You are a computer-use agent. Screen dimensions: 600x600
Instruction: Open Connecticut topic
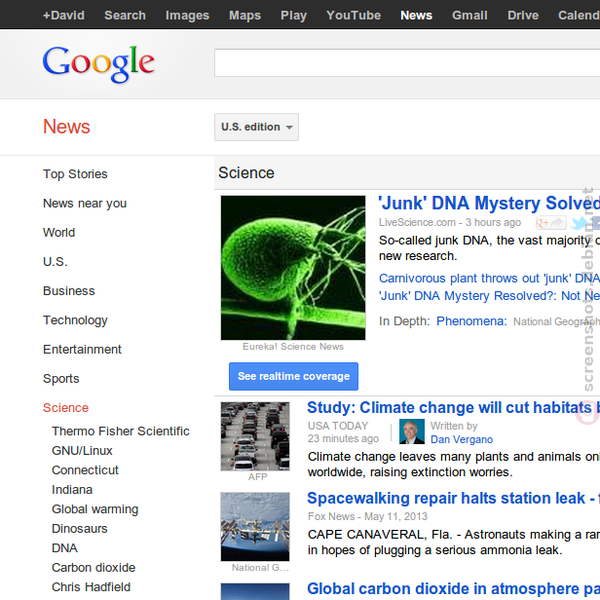point(85,470)
